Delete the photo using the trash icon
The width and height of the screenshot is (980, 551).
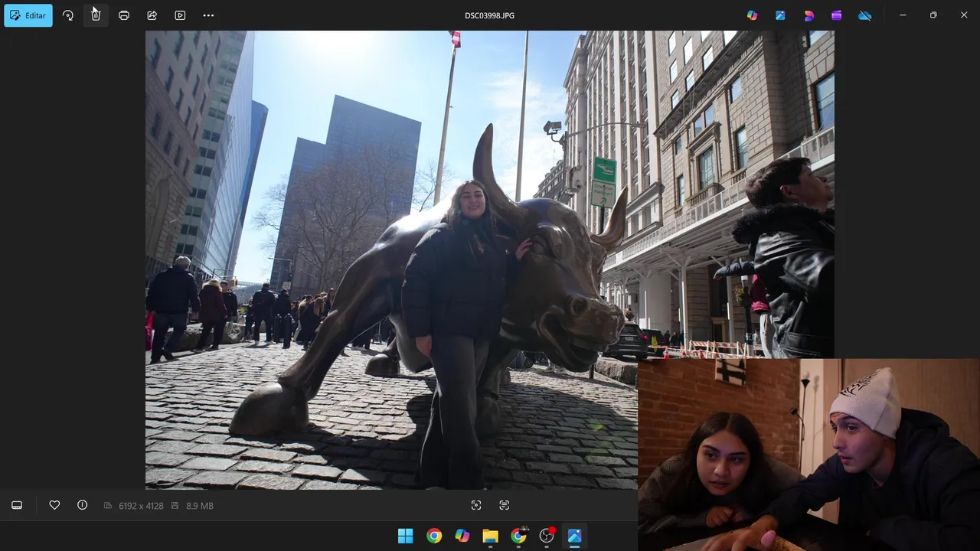pyautogui.click(x=96, y=15)
